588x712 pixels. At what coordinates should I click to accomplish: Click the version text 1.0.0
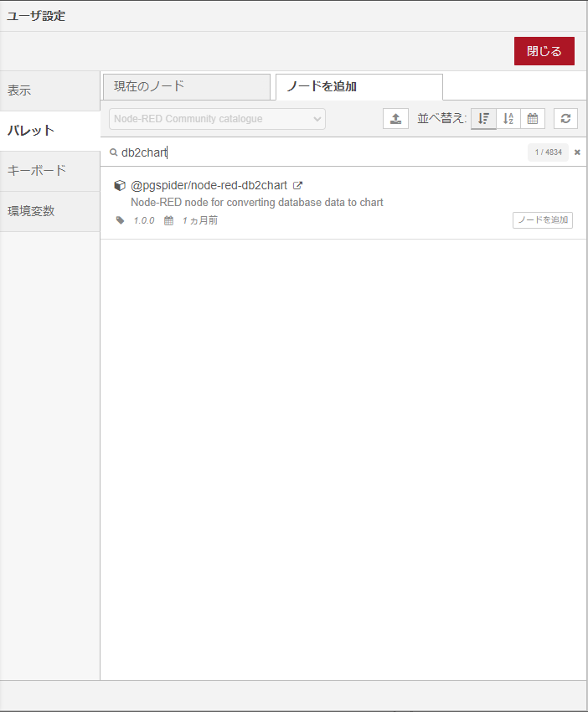point(144,220)
